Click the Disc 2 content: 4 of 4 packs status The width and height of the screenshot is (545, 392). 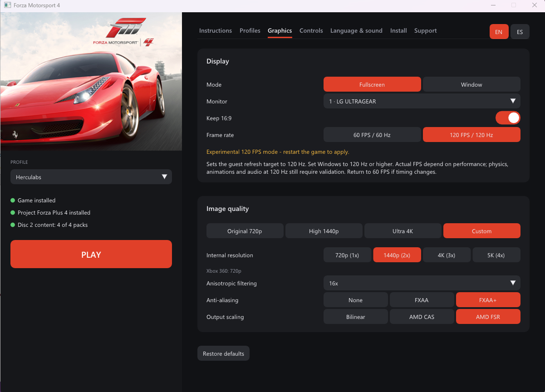point(53,225)
